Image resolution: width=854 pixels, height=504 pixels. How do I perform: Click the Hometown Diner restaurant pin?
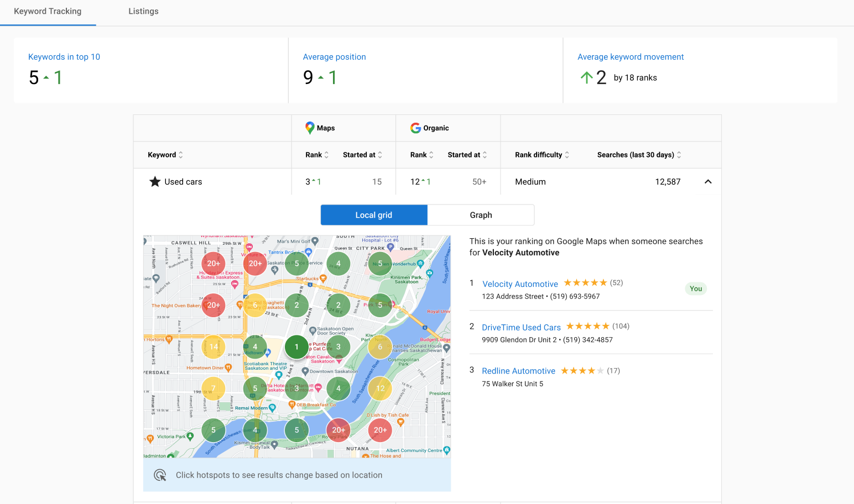tap(228, 368)
